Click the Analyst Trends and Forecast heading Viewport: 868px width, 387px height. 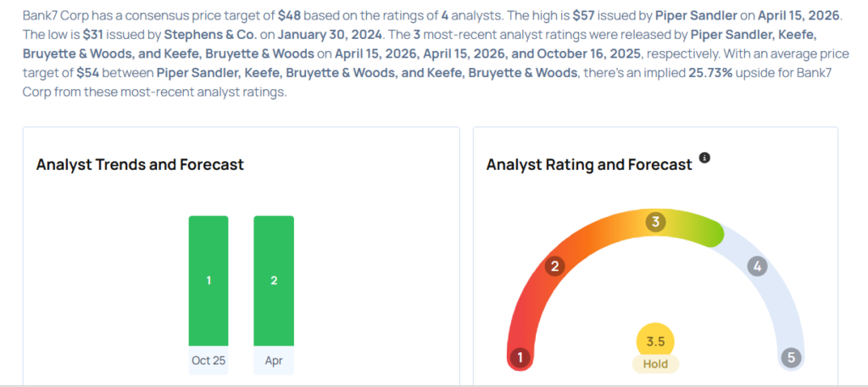pos(140,165)
